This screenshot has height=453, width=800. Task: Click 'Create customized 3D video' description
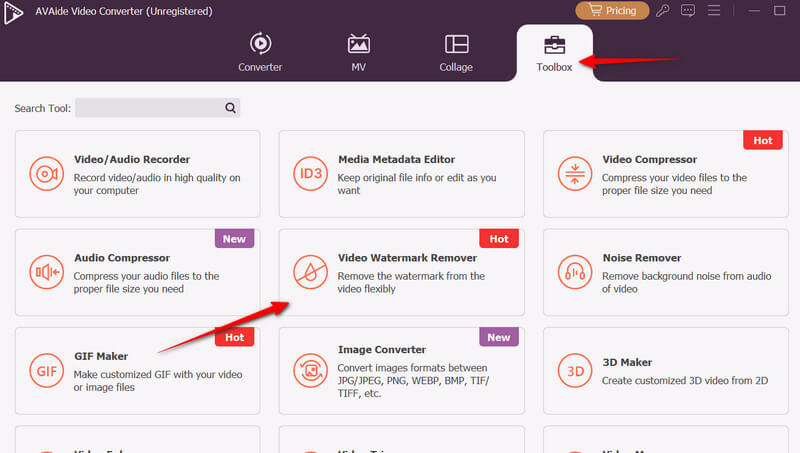coord(685,381)
